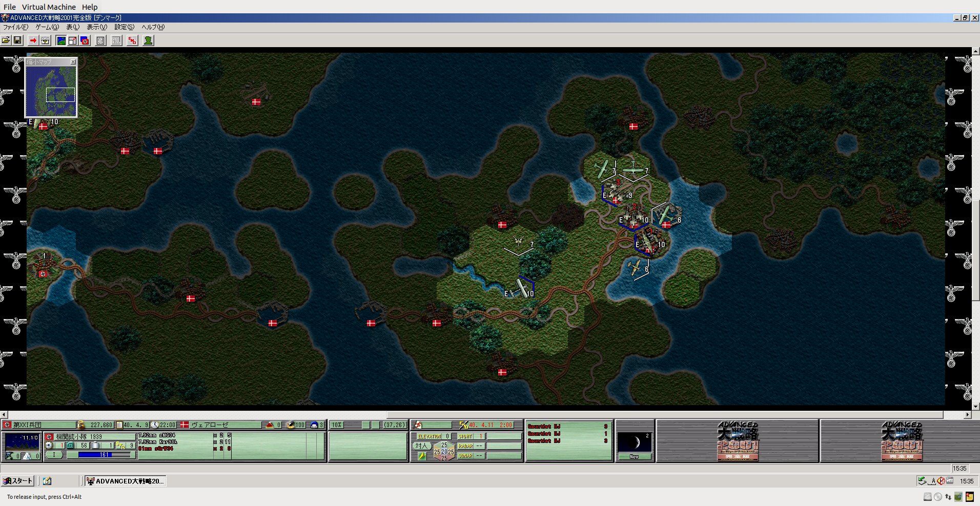The height and width of the screenshot is (506, 980).
Task: Click the green commander silhouette toolbar icon
Action: 148,40
